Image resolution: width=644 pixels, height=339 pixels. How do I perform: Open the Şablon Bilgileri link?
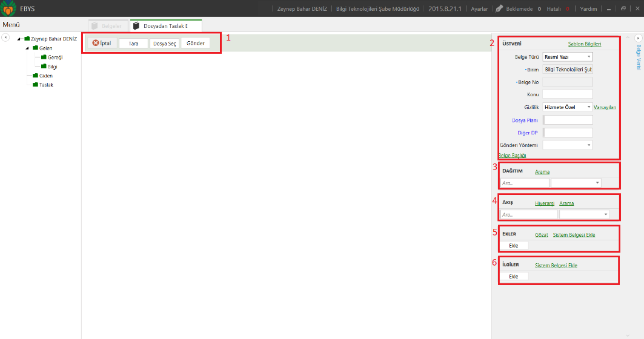pos(585,44)
